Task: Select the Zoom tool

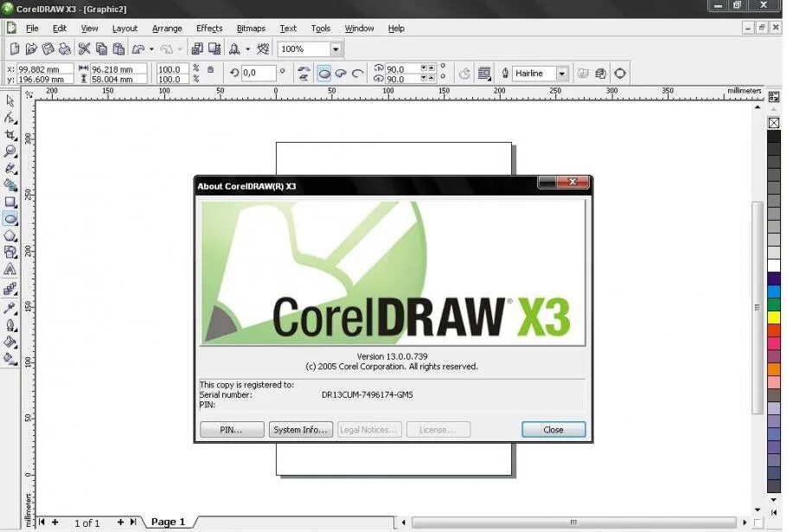Action: coord(10,151)
